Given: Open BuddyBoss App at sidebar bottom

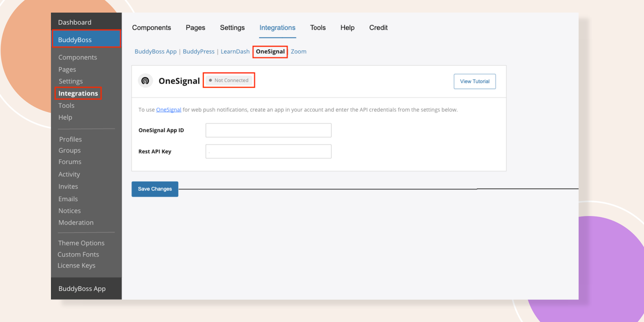Looking at the screenshot, I should 82,289.
